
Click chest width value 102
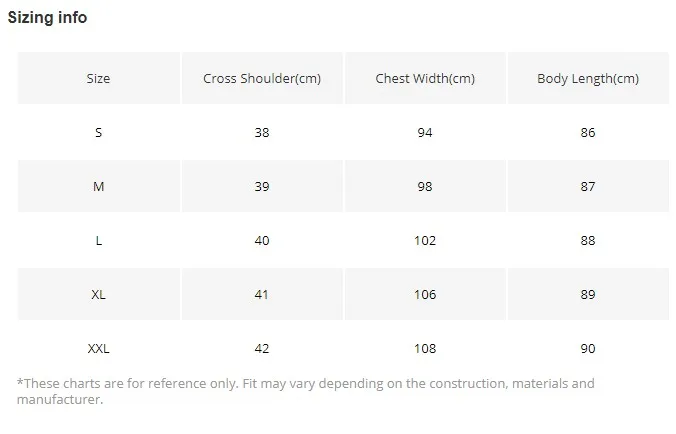(x=425, y=241)
